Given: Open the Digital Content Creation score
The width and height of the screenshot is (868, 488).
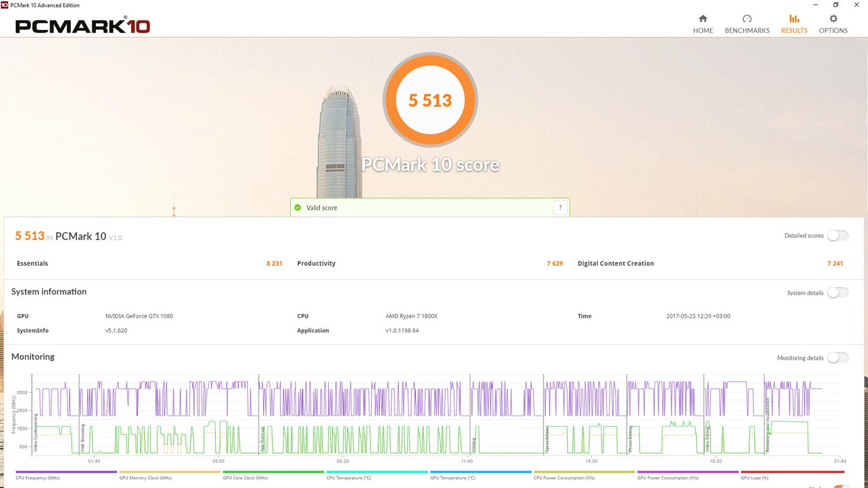Looking at the screenshot, I should coord(835,264).
